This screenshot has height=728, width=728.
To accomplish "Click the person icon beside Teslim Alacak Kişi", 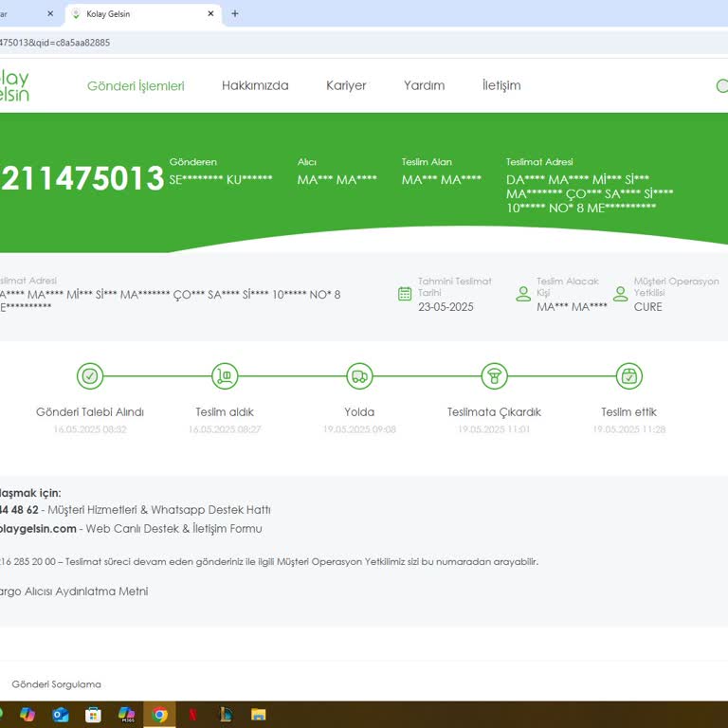I will [523, 294].
